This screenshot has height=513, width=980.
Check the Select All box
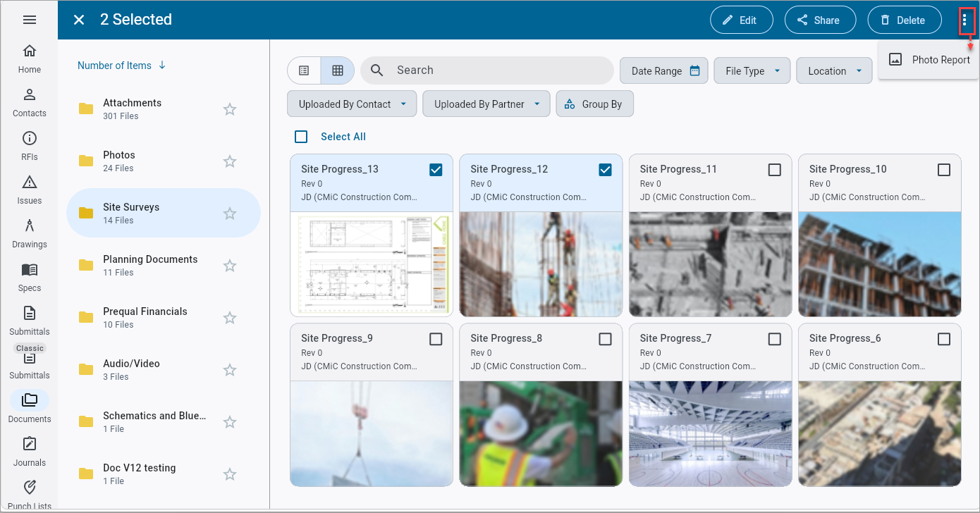coord(301,137)
